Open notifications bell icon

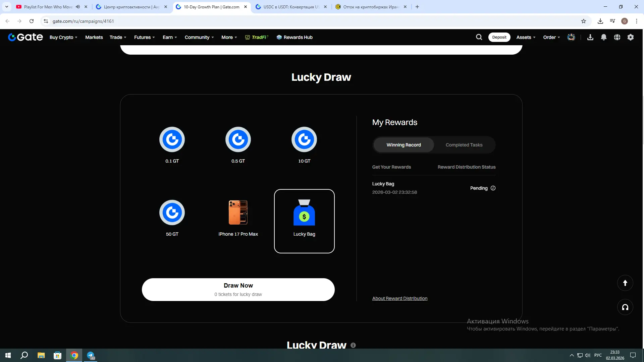point(603,37)
